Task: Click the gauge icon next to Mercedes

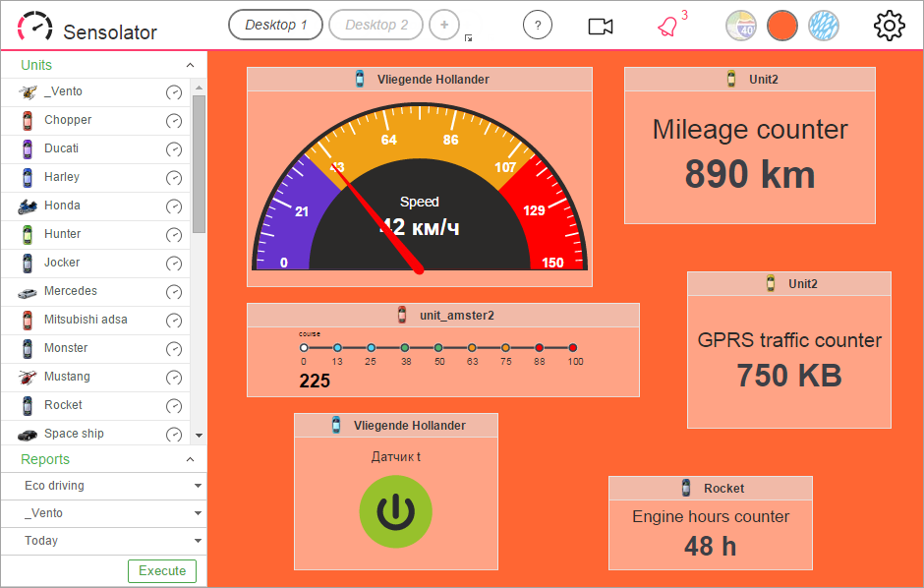Action: 174,292
